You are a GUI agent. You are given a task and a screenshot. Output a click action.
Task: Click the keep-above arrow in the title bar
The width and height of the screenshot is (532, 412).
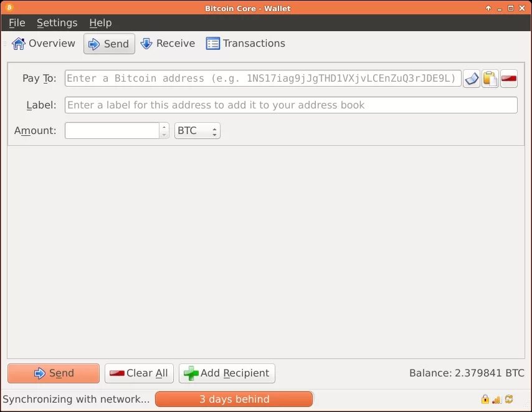pyautogui.click(x=488, y=8)
